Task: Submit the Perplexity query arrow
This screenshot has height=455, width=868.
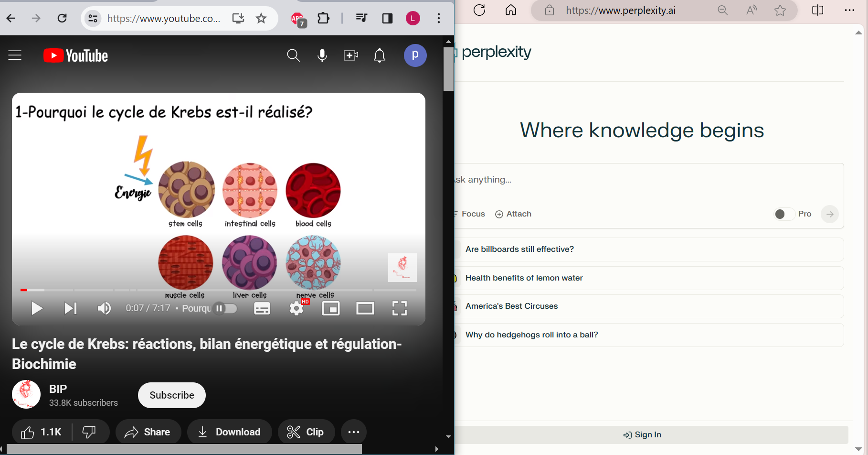Action: (830, 214)
